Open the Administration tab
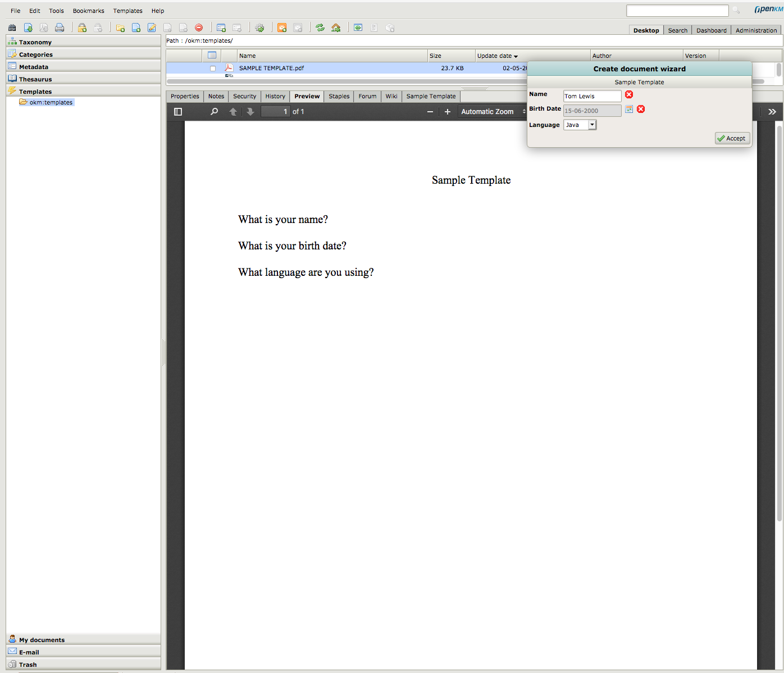784x673 pixels. pos(756,30)
